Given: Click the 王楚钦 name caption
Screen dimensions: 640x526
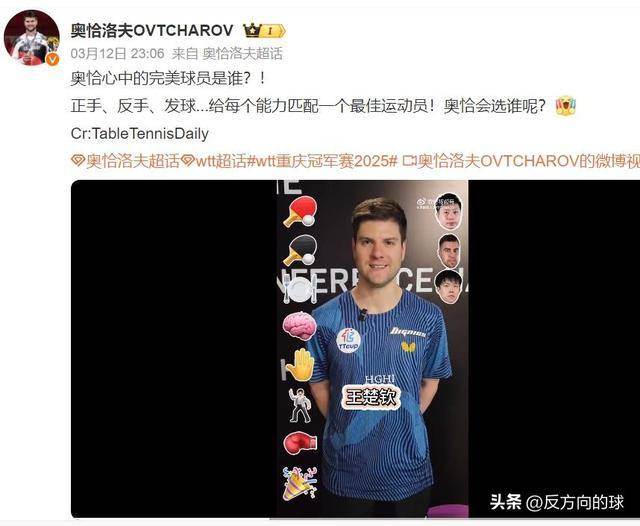Looking at the screenshot, I should coord(371,397).
